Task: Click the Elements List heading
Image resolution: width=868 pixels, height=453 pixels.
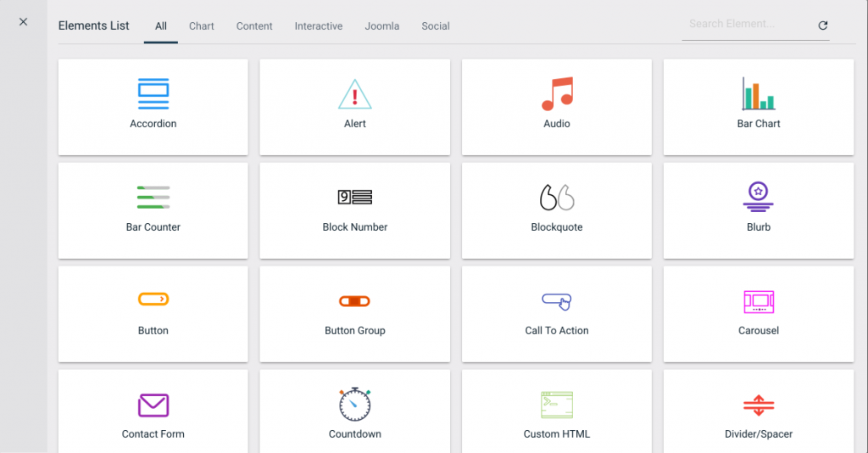Action: [x=93, y=25]
